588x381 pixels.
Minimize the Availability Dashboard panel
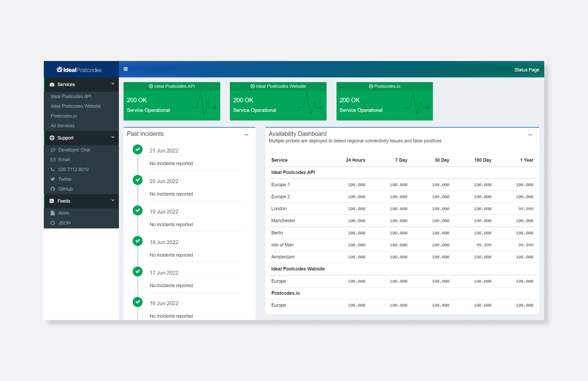(x=530, y=135)
